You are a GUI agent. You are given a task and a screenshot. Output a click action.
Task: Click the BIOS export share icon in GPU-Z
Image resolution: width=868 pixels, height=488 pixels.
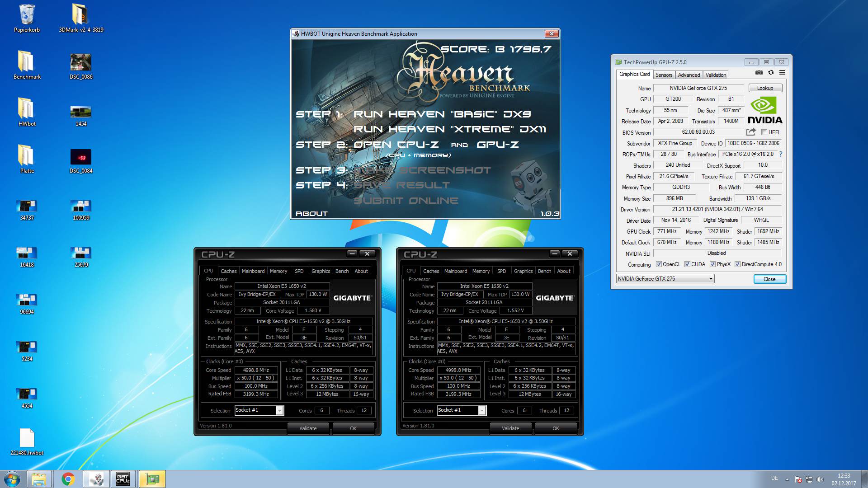click(751, 132)
